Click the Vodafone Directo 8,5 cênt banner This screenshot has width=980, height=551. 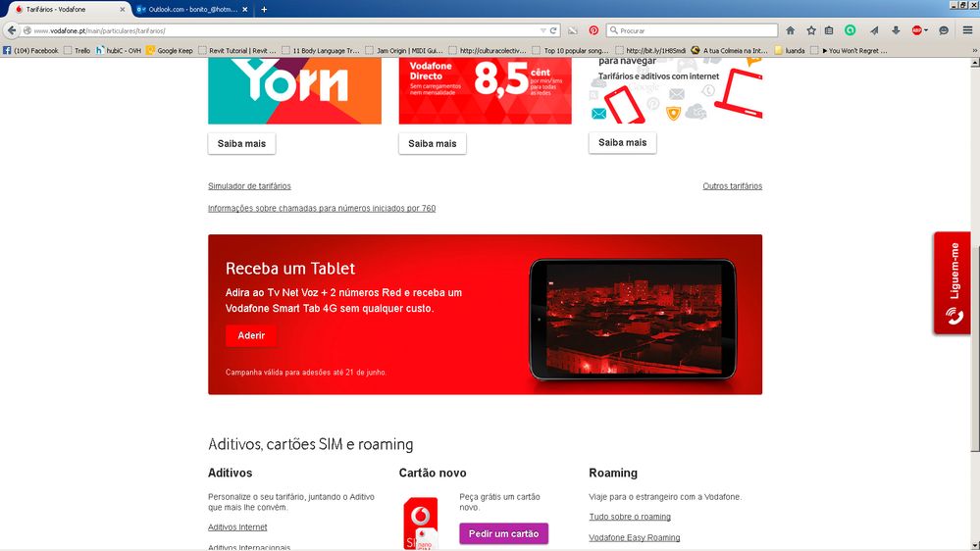[x=485, y=91]
